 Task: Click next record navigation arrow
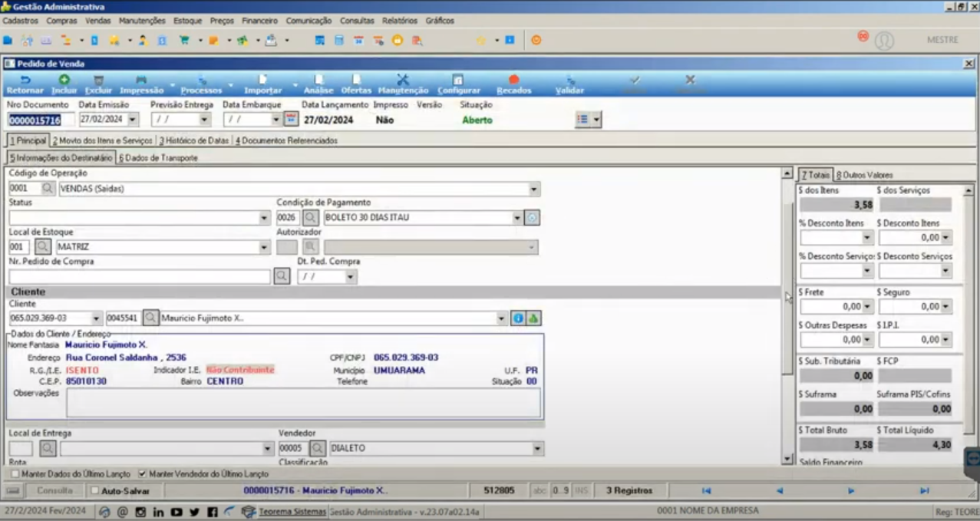coord(851,490)
